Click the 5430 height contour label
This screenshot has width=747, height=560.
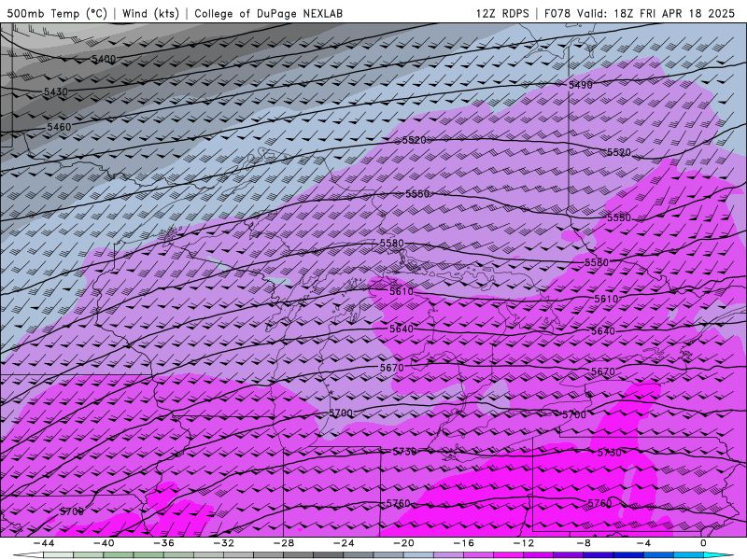click(x=56, y=91)
